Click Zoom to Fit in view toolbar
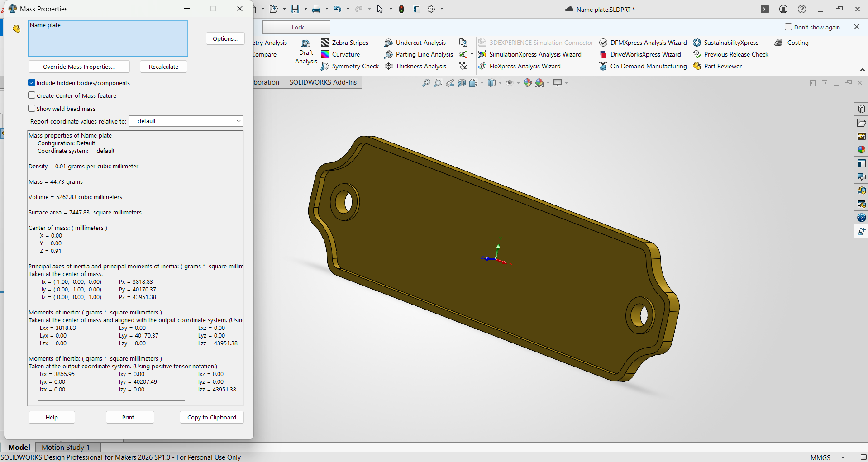 [x=426, y=83]
